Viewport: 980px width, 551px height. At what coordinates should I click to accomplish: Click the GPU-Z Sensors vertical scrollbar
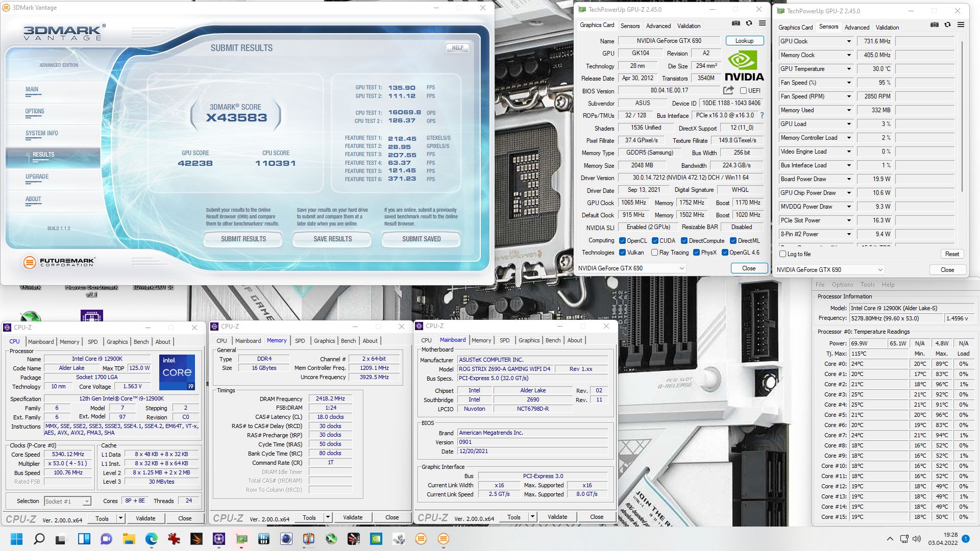962,116
